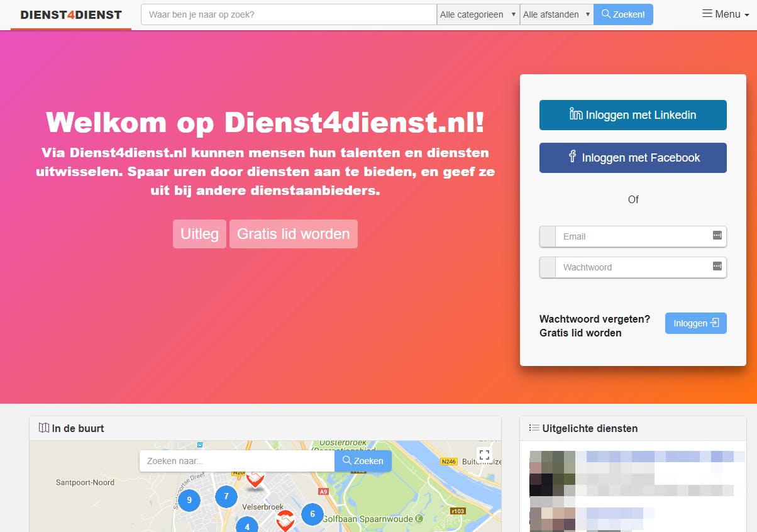Click the map Zoeken button
Image resolution: width=757 pixels, height=532 pixels.
pos(363,461)
